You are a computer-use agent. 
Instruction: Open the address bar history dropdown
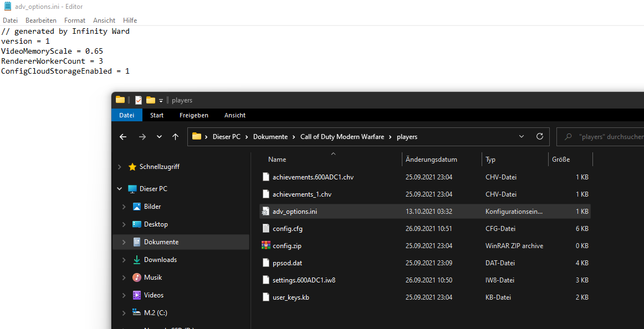pos(521,136)
